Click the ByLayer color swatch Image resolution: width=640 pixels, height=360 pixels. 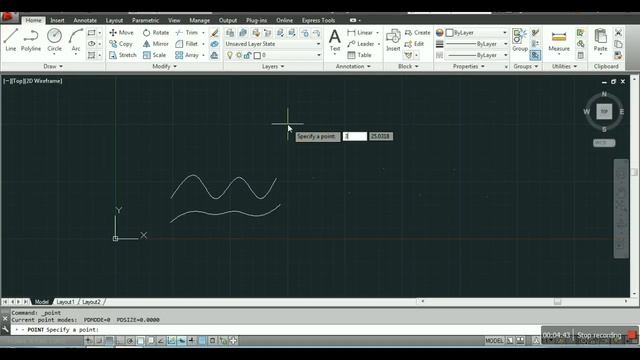(x=450, y=33)
